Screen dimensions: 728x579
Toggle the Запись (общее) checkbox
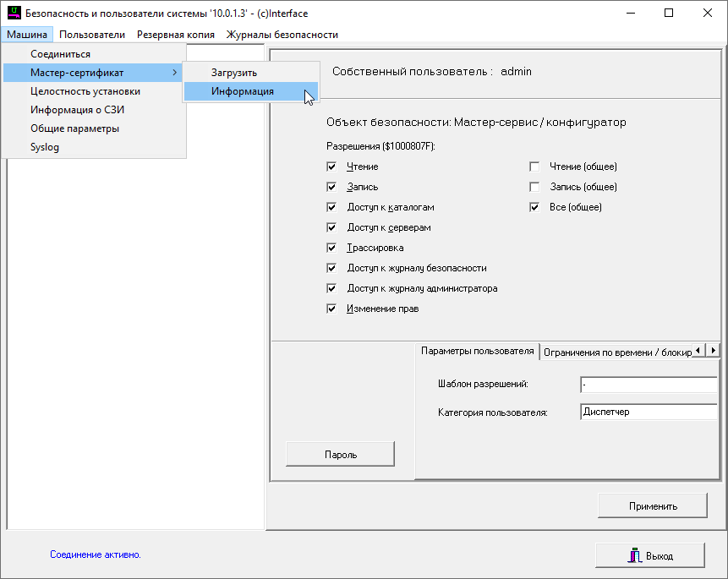534,187
